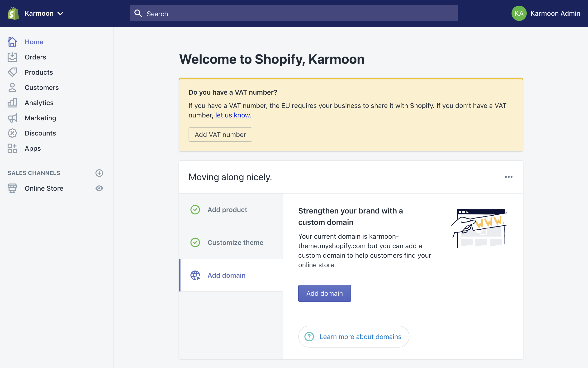The height and width of the screenshot is (368, 588).
Task: Open Orders via its inbox icon
Action: (x=12, y=57)
